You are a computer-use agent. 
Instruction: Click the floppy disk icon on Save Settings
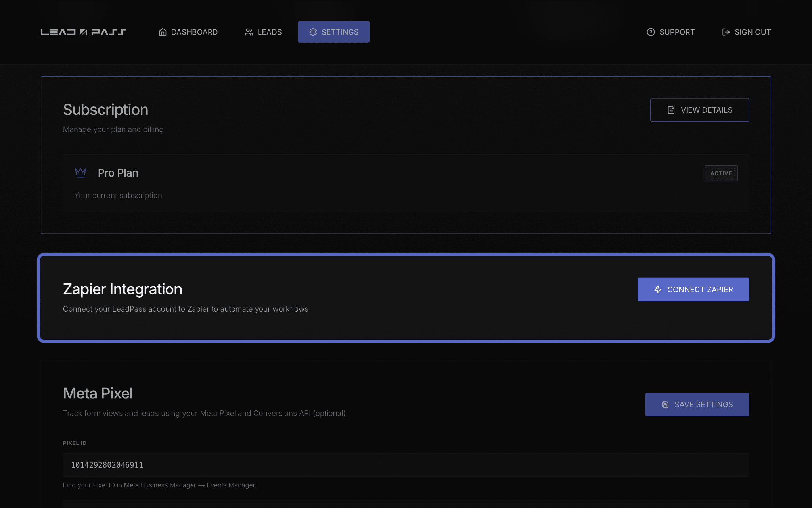665,404
